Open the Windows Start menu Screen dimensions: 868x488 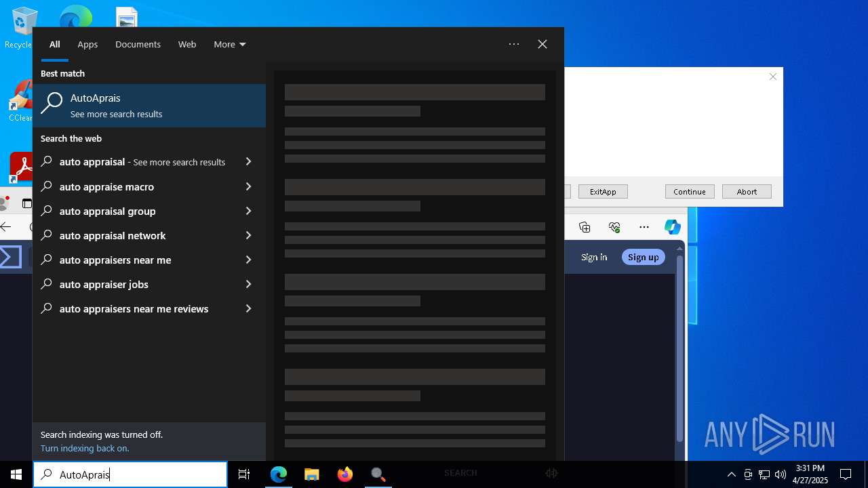point(16,474)
